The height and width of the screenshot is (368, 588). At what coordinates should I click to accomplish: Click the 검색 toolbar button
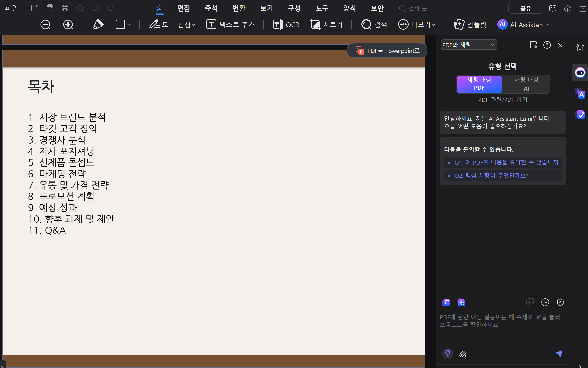click(x=374, y=25)
